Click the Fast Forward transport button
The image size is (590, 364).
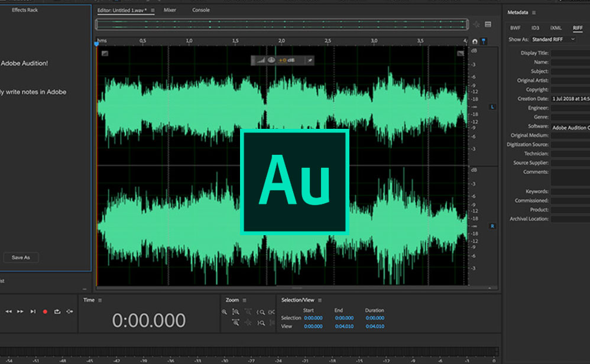pos(21,311)
